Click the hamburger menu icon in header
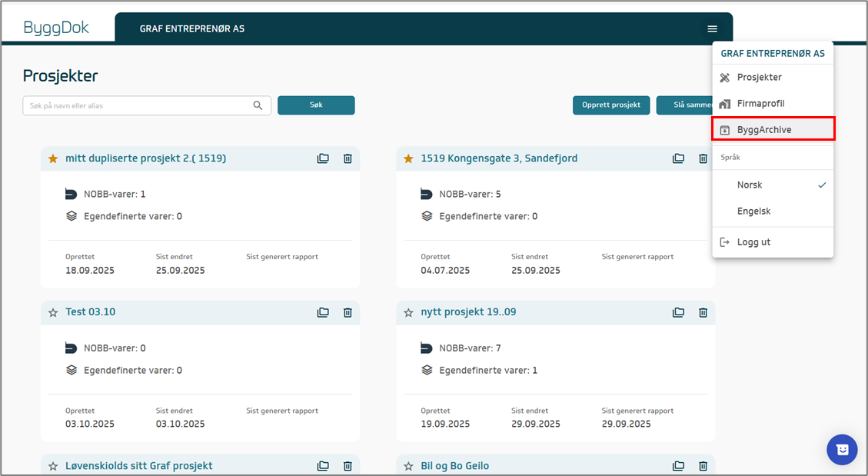Viewport: 868px width, 476px height. (712, 29)
